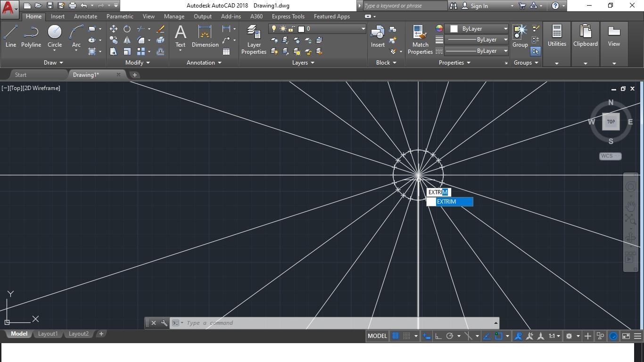Screen dimensions: 644x362
Task: Select the Scale tool
Action: (127, 51)
